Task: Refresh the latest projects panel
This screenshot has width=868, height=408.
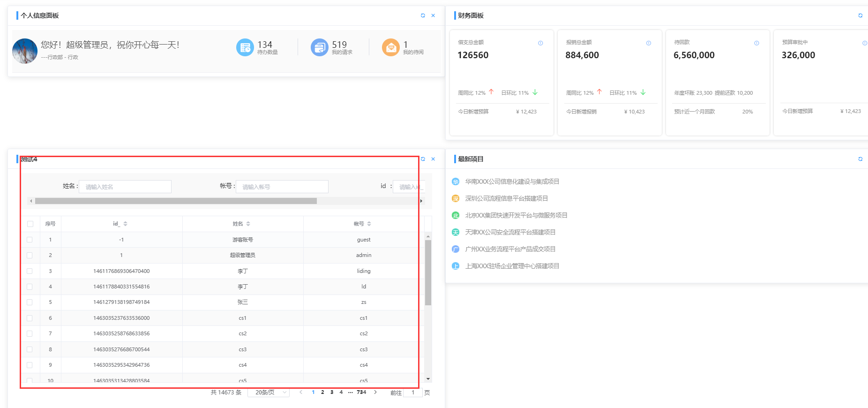Action: pyautogui.click(x=860, y=159)
